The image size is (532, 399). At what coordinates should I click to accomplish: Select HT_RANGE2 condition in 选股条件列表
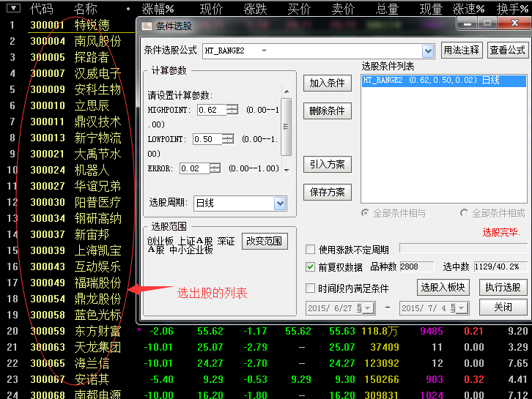pos(444,81)
